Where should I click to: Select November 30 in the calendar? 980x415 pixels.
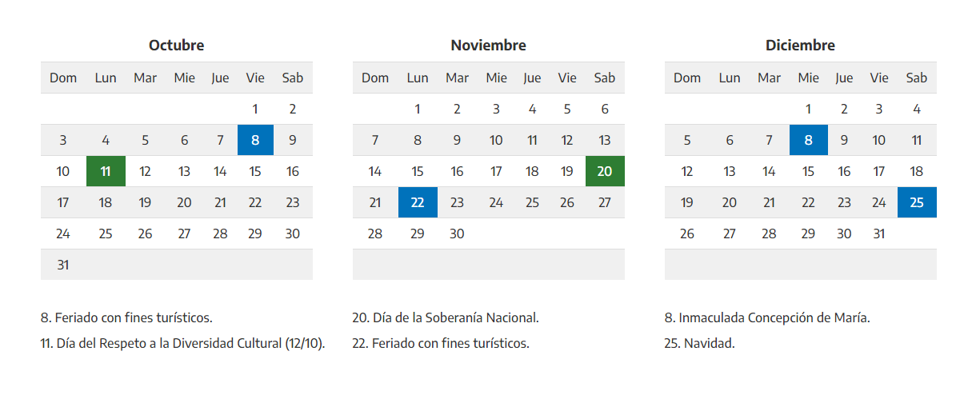[x=457, y=233]
